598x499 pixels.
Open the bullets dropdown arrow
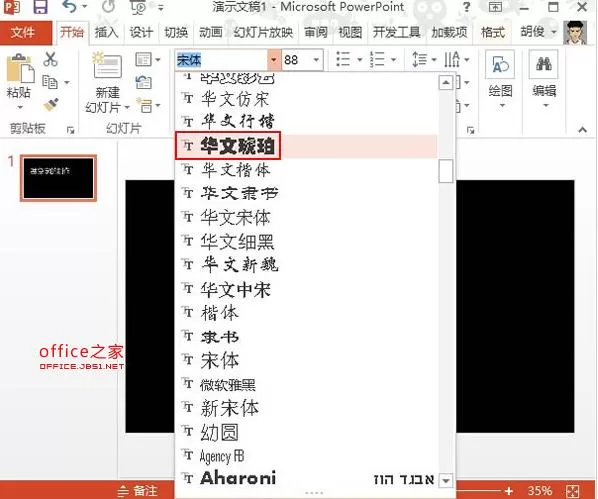[x=359, y=60]
